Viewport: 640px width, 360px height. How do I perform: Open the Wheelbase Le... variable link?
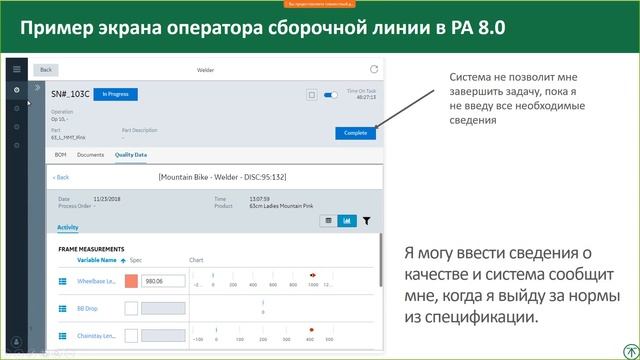(x=96, y=281)
